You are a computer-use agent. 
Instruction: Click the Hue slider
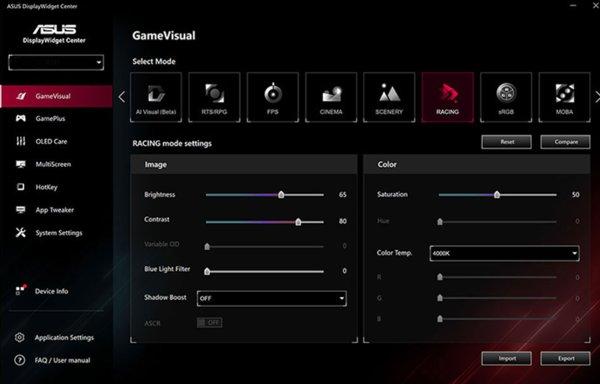click(x=497, y=221)
